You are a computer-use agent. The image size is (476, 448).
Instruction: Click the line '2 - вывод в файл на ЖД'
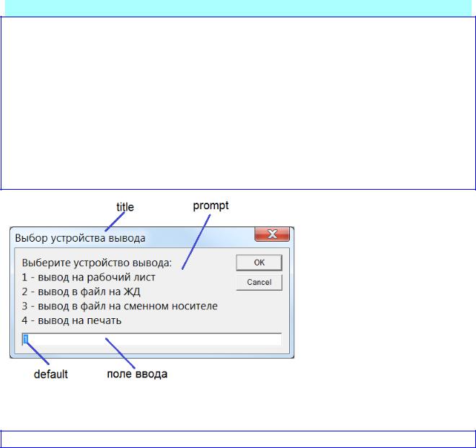(81, 292)
